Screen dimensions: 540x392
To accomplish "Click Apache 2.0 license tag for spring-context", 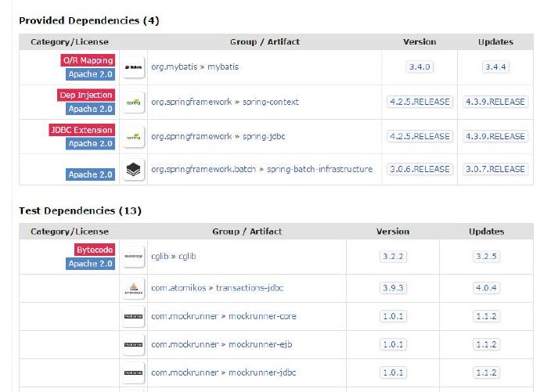I will click(x=90, y=109).
